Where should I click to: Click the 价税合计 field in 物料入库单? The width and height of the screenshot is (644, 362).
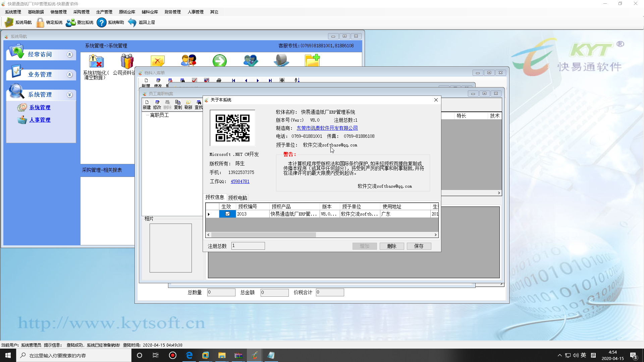pos(330,293)
